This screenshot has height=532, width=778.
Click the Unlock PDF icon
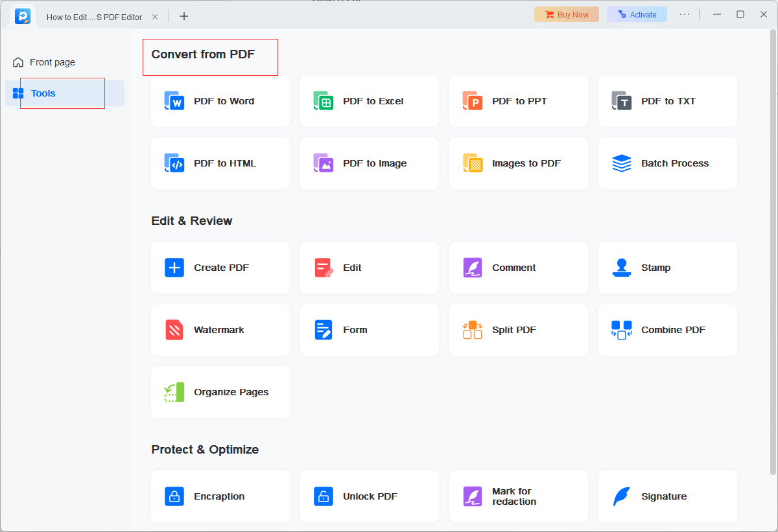pyautogui.click(x=324, y=496)
